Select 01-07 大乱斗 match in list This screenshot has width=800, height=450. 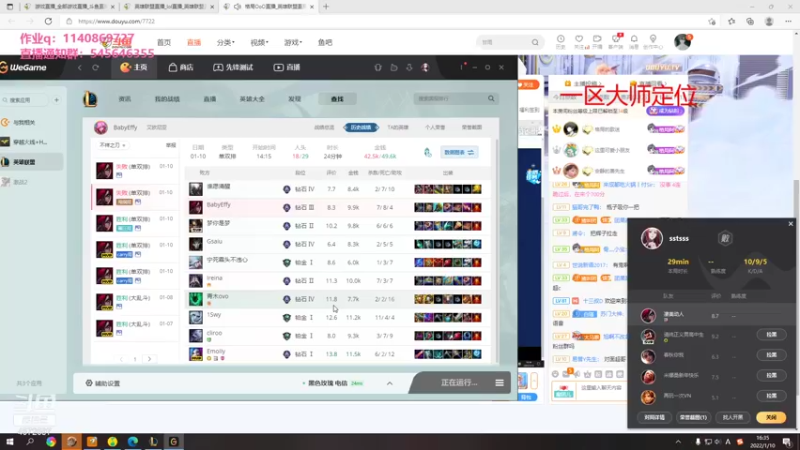135,328
